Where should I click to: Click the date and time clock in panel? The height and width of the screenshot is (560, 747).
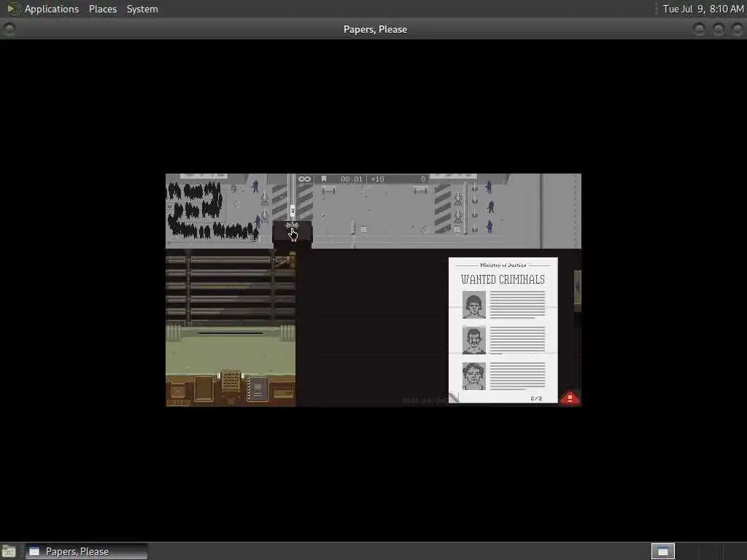(703, 9)
